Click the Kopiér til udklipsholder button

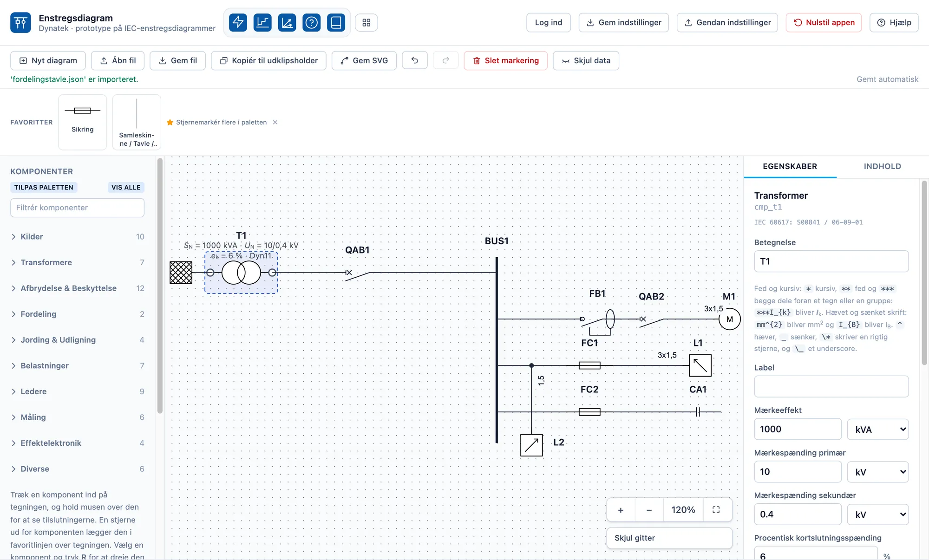pos(268,60)
